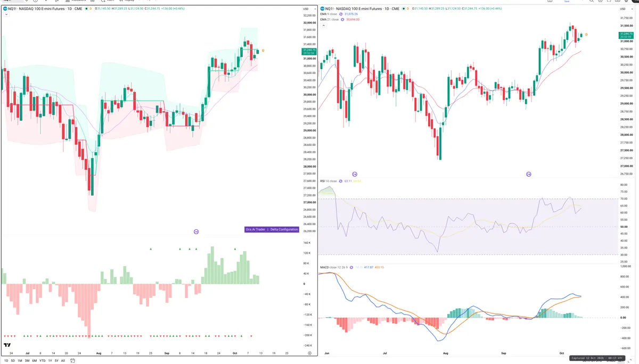This screenshot has height=364, width=639.
Task: Select the 5Y time range
Action: (56, 360)
